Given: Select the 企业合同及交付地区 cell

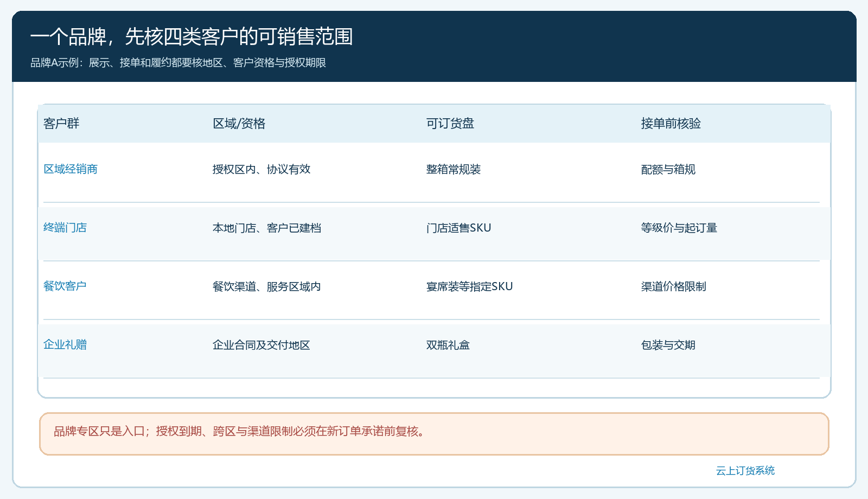Looking at the screenshot, I should click(x=261, y=345).
